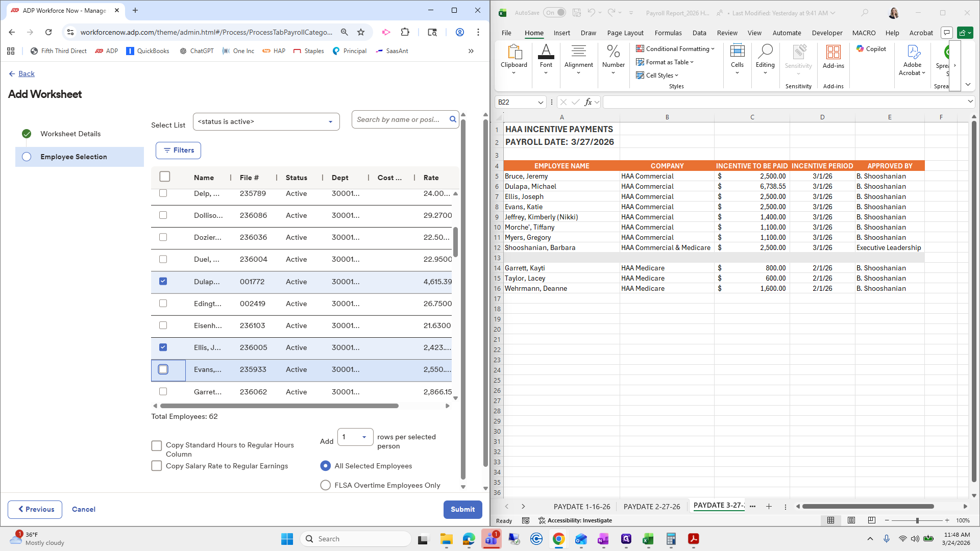The width and height of the screenshot is (980, 551).
Task: Click the search magnifier in employee search box
Action: (453, 119)
